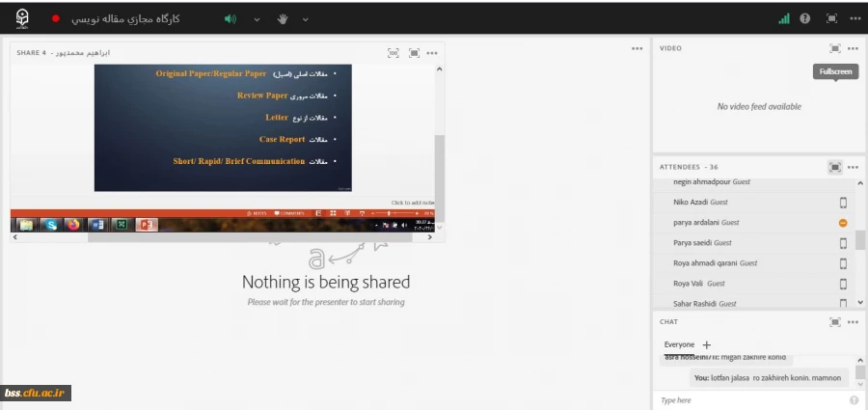The width and height of the screenshot is (868, 410).
Task: Open Attendees pod more options
Action: [853, 167]
